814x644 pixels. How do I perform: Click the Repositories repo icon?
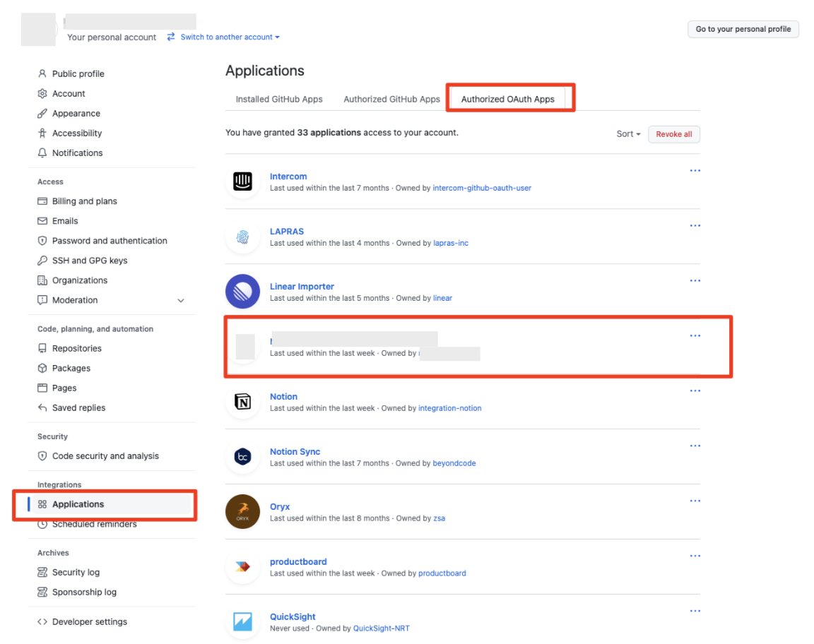coord(42,348)
